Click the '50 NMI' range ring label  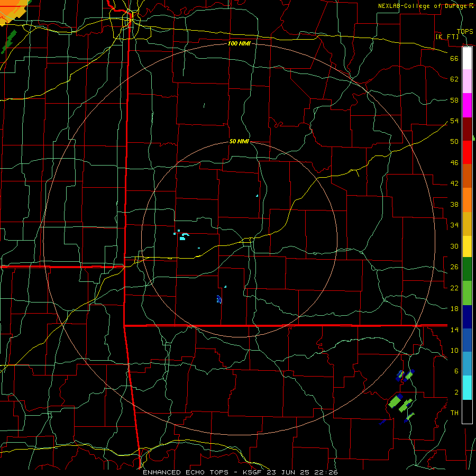click(239, 141)
